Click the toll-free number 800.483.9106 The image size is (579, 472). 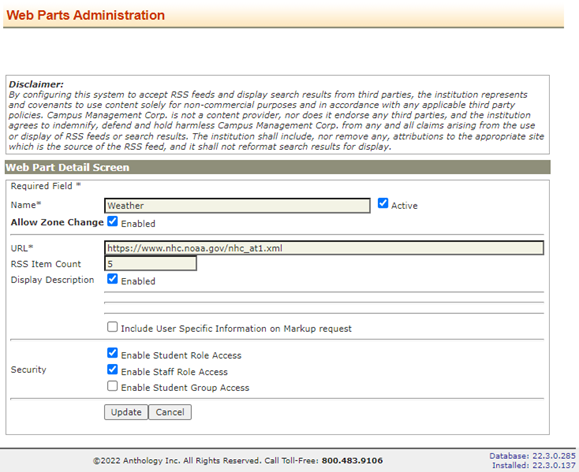pyautogui.click(x=352, y=461)
